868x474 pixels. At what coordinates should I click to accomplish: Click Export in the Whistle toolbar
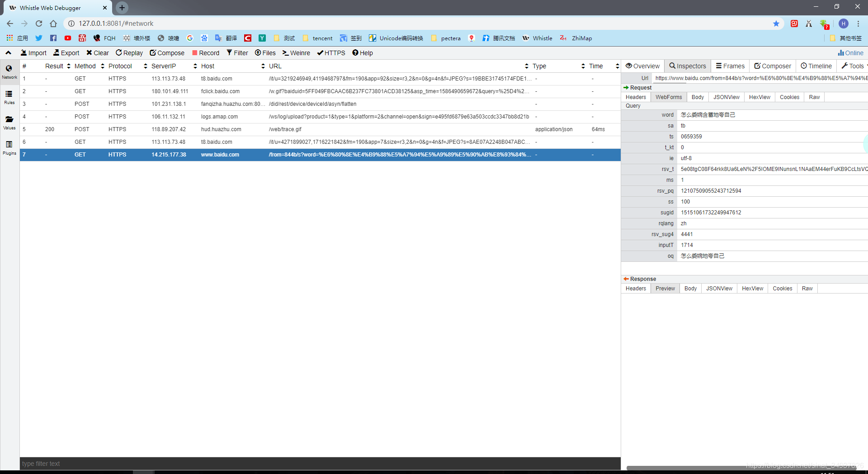66,53
